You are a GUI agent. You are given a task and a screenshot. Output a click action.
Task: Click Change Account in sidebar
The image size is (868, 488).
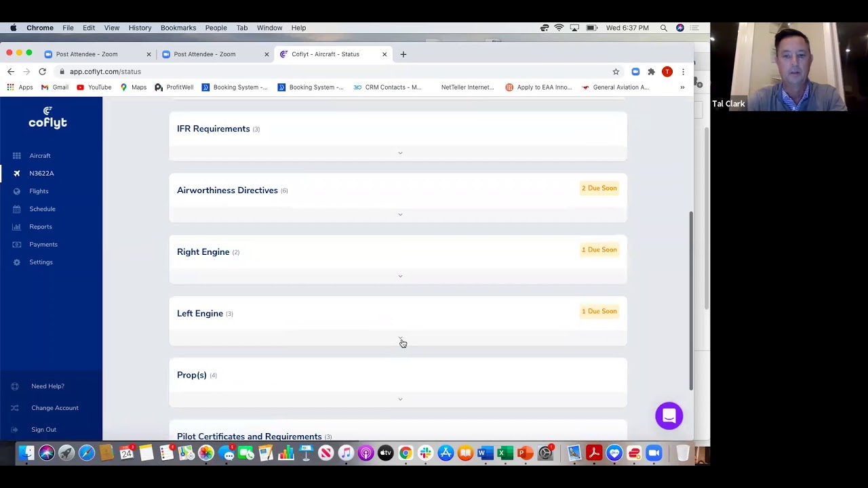54,408
